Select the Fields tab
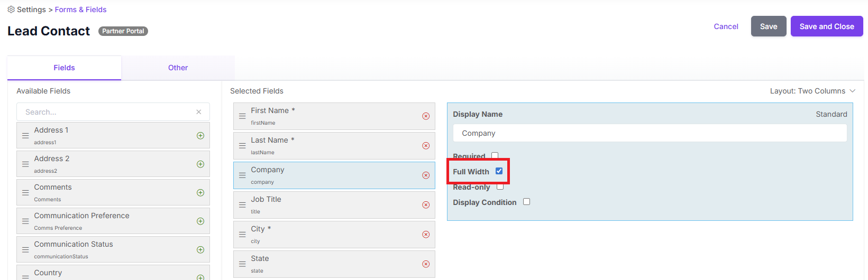868x280 pixels. [x=64, y=68]
